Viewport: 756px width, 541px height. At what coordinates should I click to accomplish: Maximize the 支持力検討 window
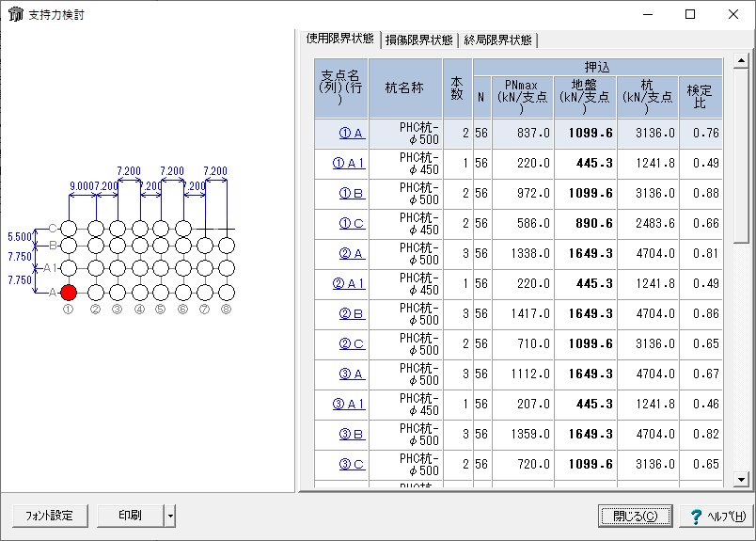[690, 14]
